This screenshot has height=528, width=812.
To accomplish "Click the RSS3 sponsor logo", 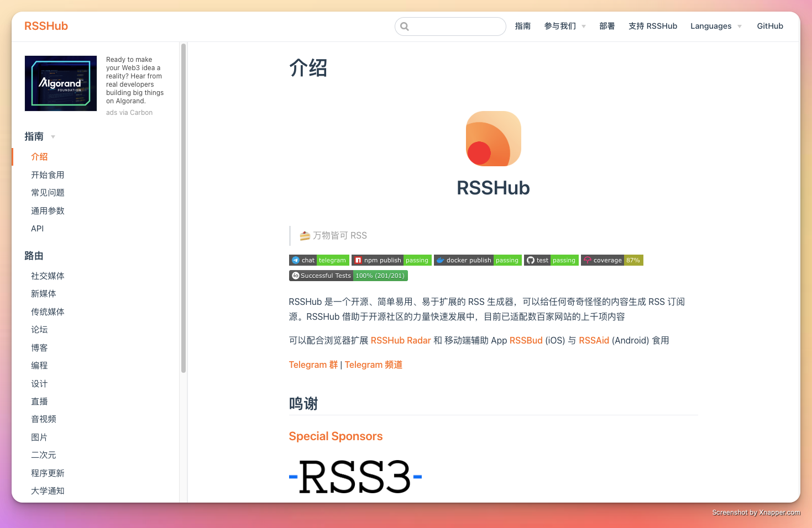I will (355, 476).
